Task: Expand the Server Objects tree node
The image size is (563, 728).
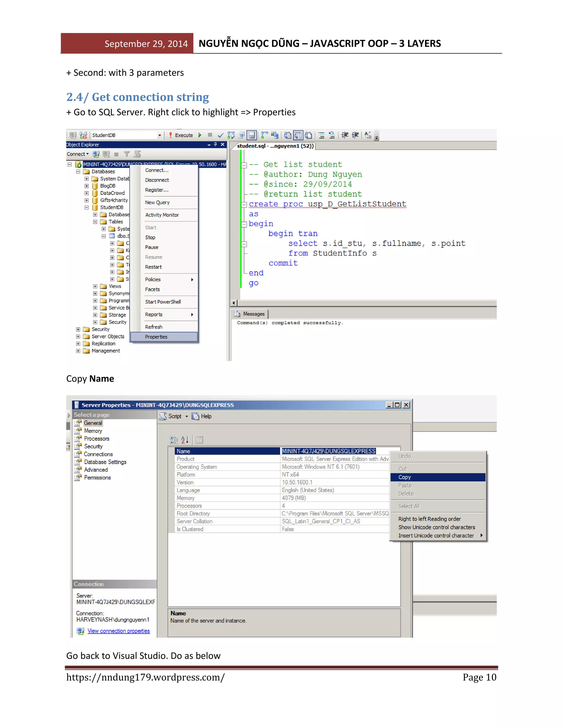Action: point(78,336)
